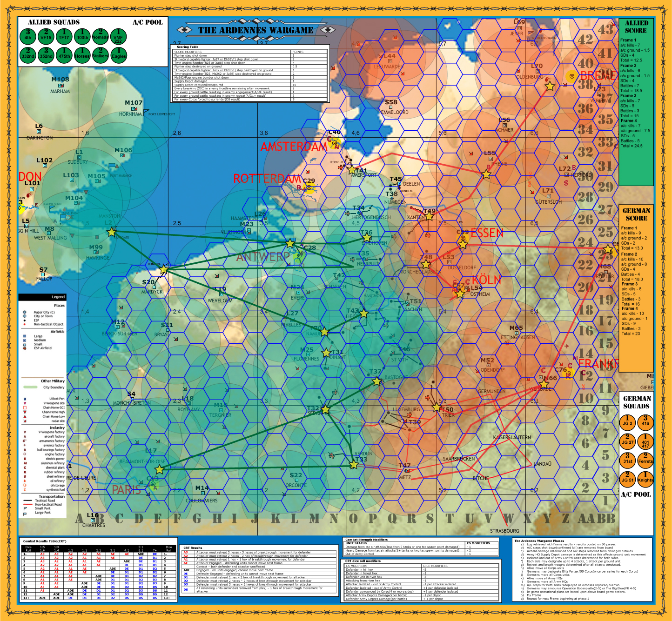
Task: Click the yellow star at Xanten T49
Action: [x=429, y=216]
